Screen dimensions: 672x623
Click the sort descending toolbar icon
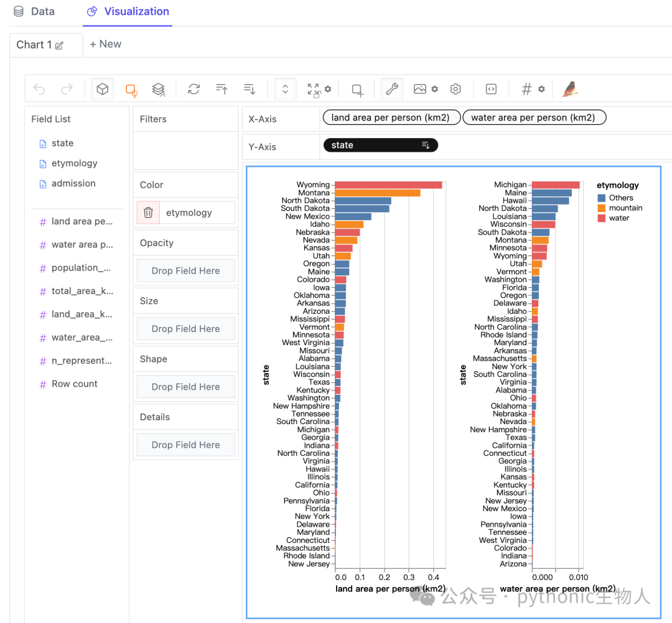250,89
